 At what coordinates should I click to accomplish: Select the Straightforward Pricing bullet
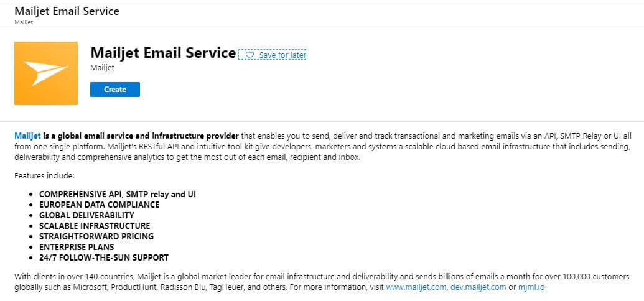click(x=96, y=236)
